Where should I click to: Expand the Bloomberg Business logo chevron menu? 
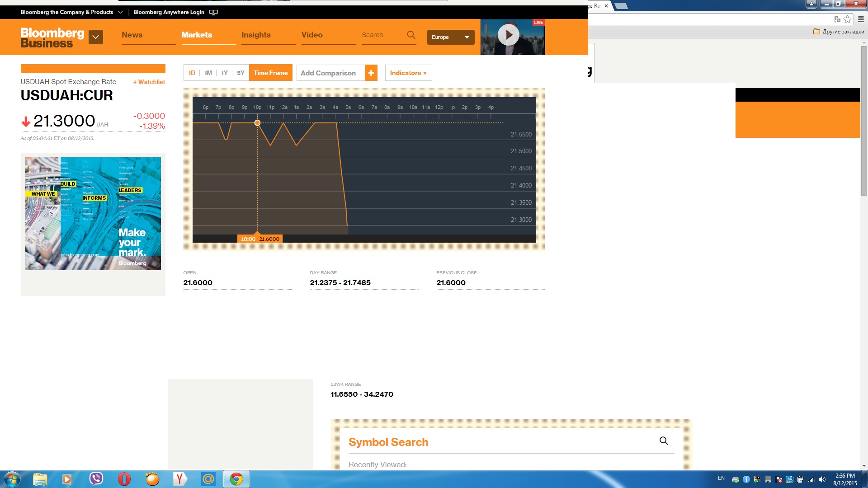tap(96, 37)
